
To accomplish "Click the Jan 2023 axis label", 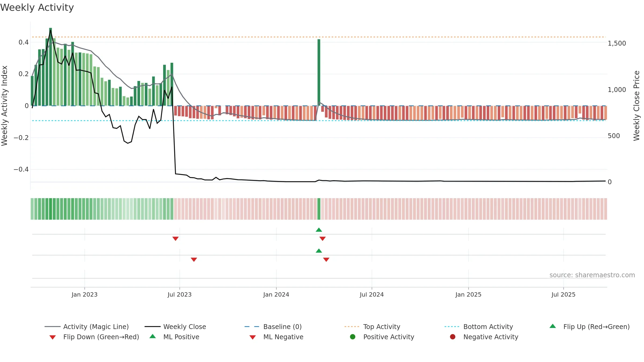I will [85, 295].
